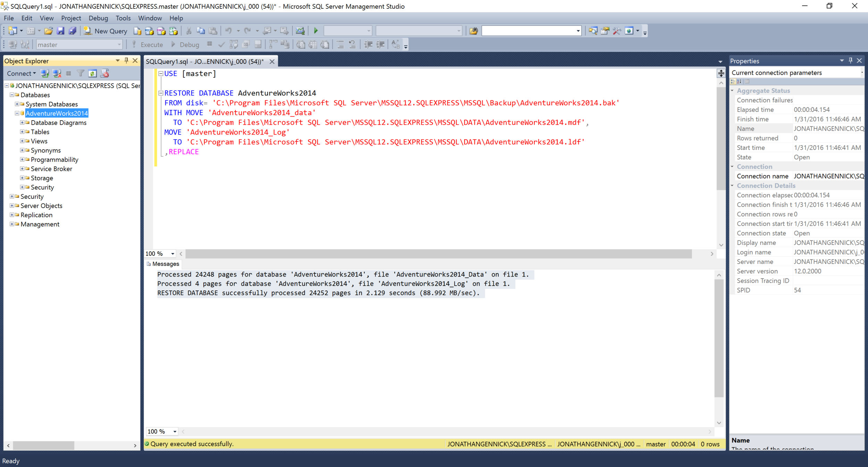868x467 pixels.
Task: Expand the Programmability folder
Action: tap(22, 159)
